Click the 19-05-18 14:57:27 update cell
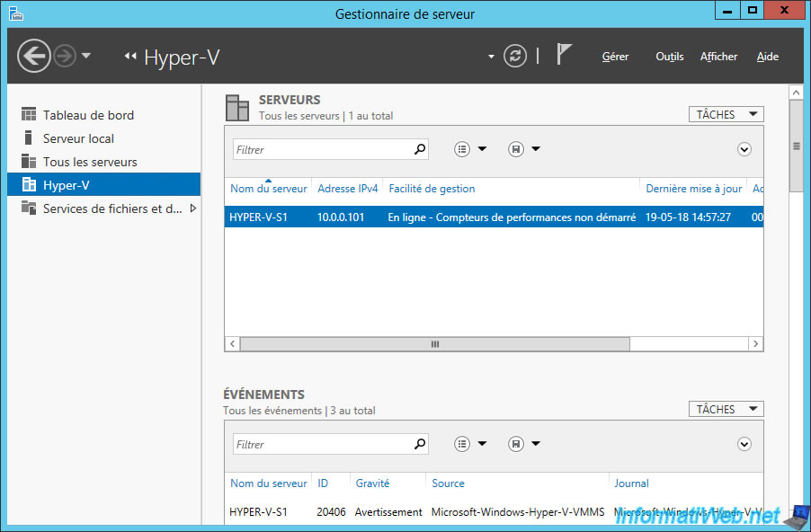 pos(688,217)
